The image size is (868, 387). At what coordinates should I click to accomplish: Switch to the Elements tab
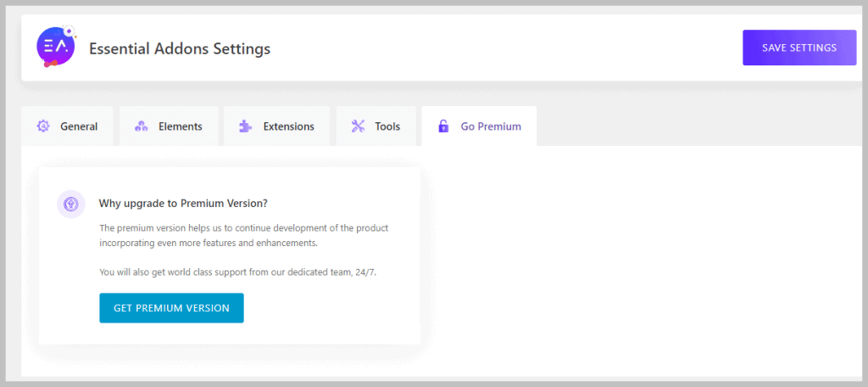pyautogui.click(x=169, y=126)
